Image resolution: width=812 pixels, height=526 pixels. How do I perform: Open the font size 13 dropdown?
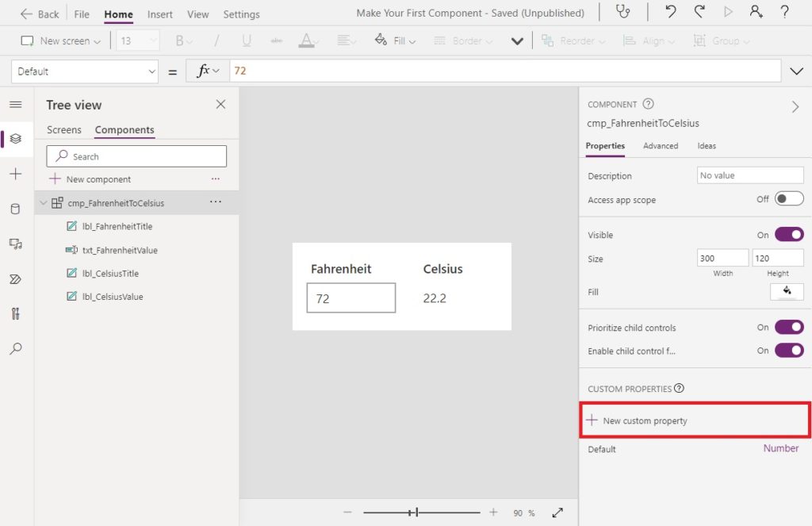[x=138, y=41]
